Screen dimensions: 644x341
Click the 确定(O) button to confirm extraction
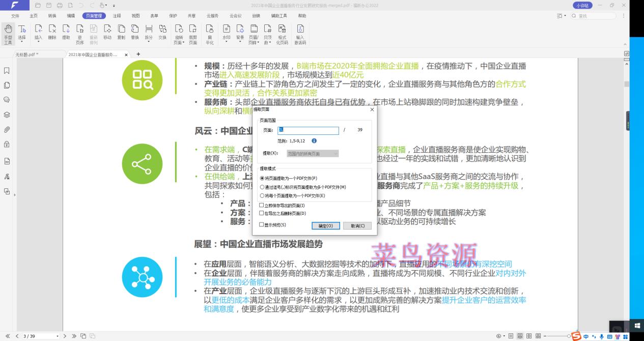tap(325, 225)
